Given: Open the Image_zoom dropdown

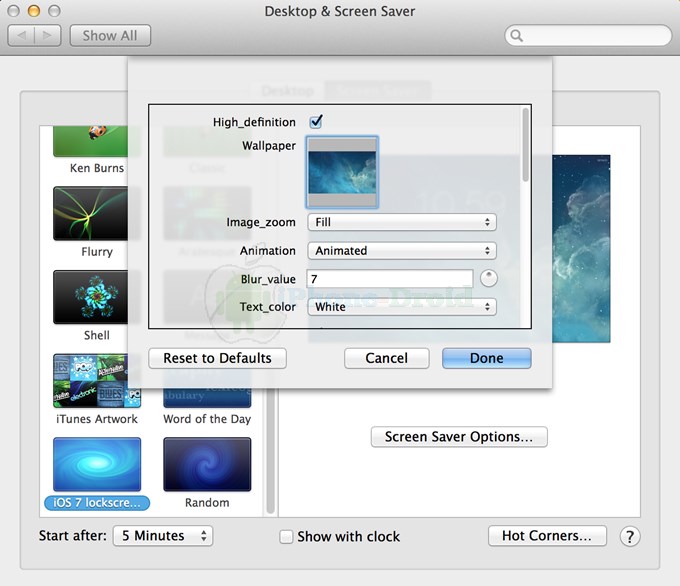Looking at the screenshot, I should point(401,222).
